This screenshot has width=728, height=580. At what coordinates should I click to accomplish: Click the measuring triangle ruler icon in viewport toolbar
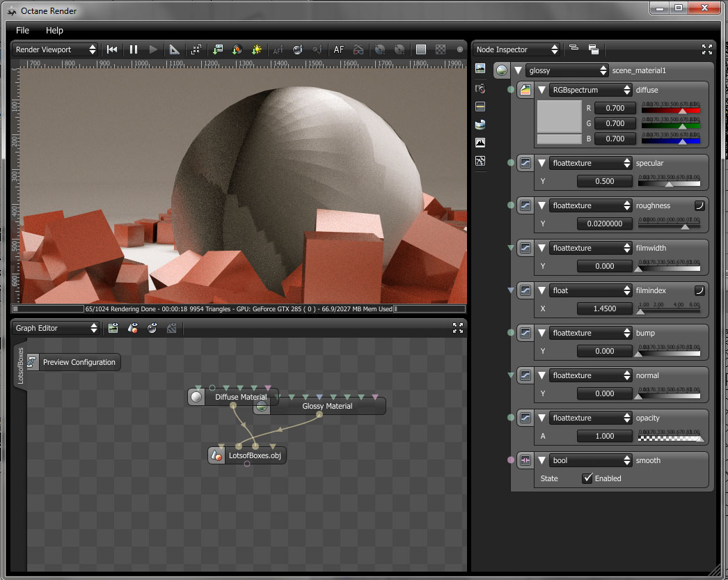point(174,49)
